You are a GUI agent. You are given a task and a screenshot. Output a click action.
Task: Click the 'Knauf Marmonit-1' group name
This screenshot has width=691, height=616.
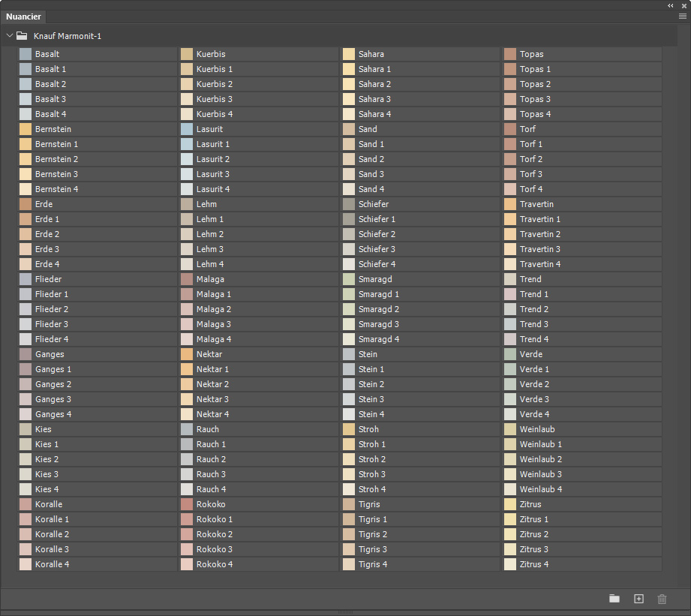pyautogui.click(x=68, y=36)
